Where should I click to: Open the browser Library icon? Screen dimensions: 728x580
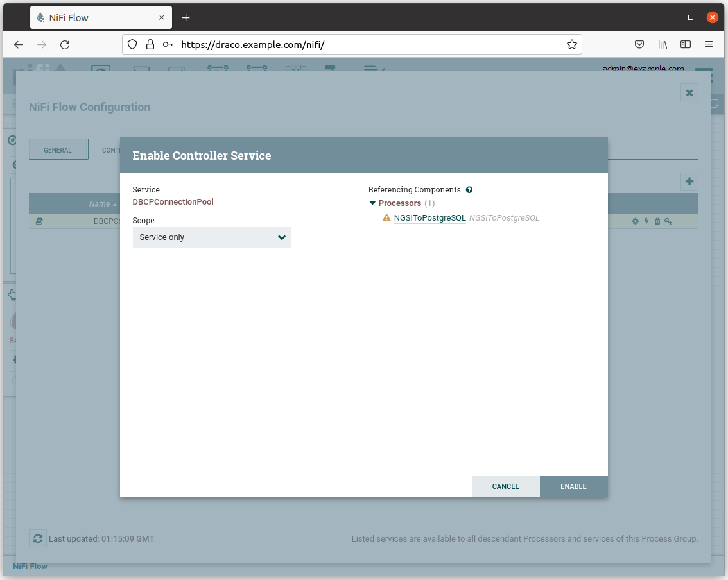tap(663, 44)
